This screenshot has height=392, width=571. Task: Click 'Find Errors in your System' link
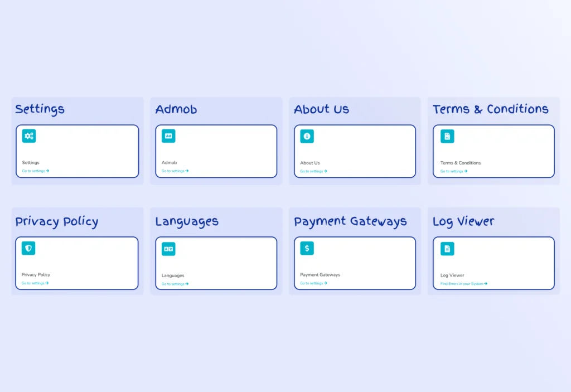pyautogui.click(x=463, y=284)
